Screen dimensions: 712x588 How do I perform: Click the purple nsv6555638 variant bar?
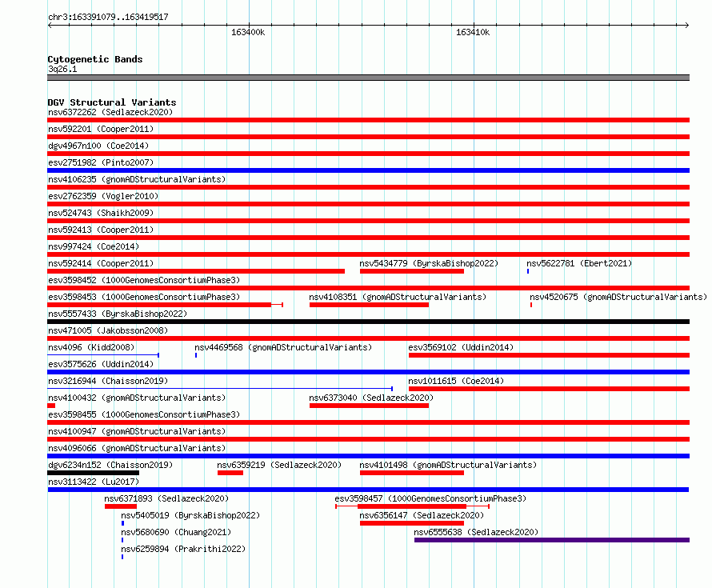552,540
